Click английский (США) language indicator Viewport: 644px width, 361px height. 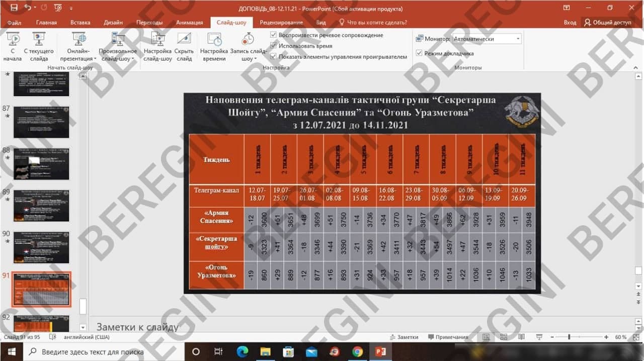pos(87,337)
